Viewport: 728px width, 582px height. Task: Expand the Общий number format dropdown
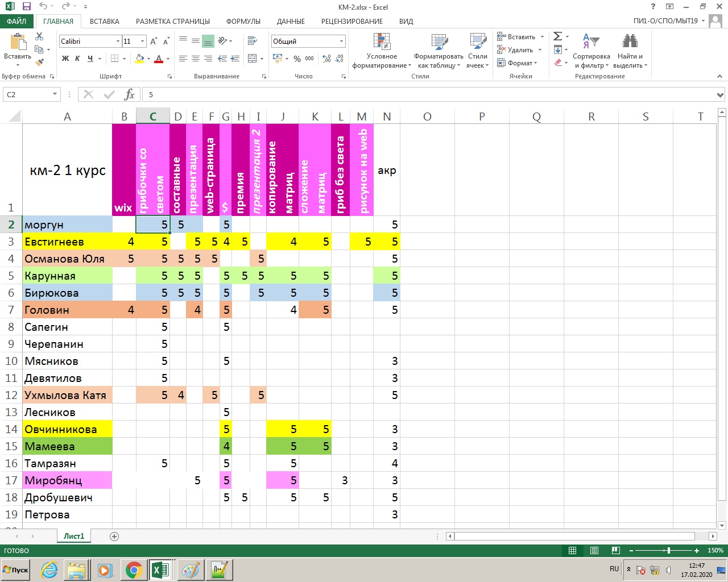click(x=341, y=41)
